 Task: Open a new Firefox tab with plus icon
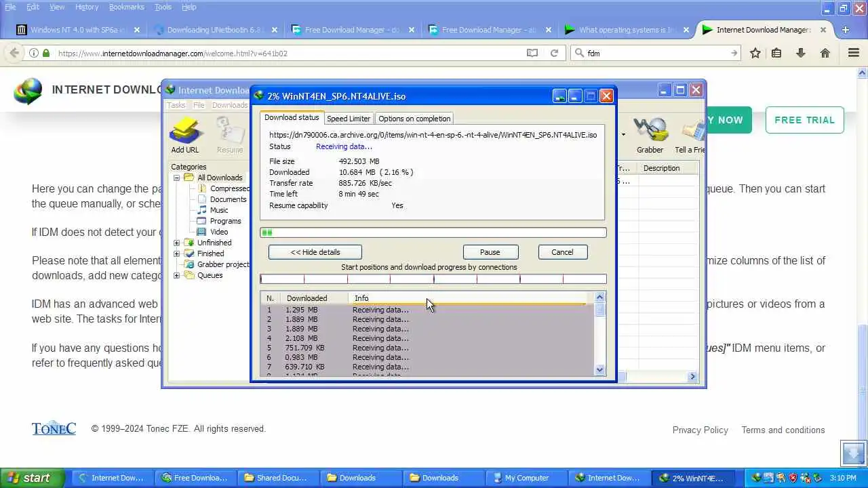845,30
